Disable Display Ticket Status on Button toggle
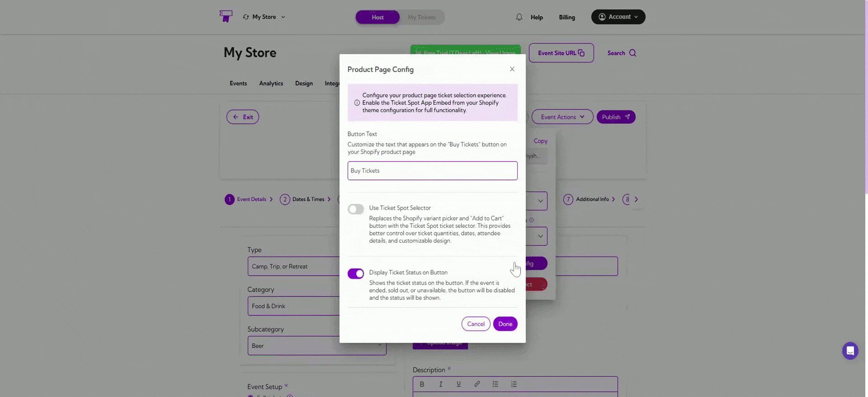This screenshot has width=868, height=397. click(x=356, y=274)
